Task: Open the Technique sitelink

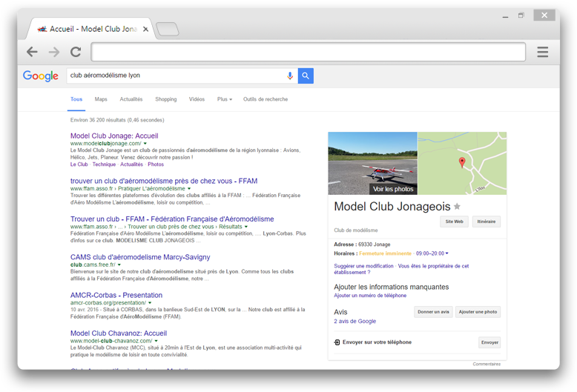Action: [x=104, y=165]
